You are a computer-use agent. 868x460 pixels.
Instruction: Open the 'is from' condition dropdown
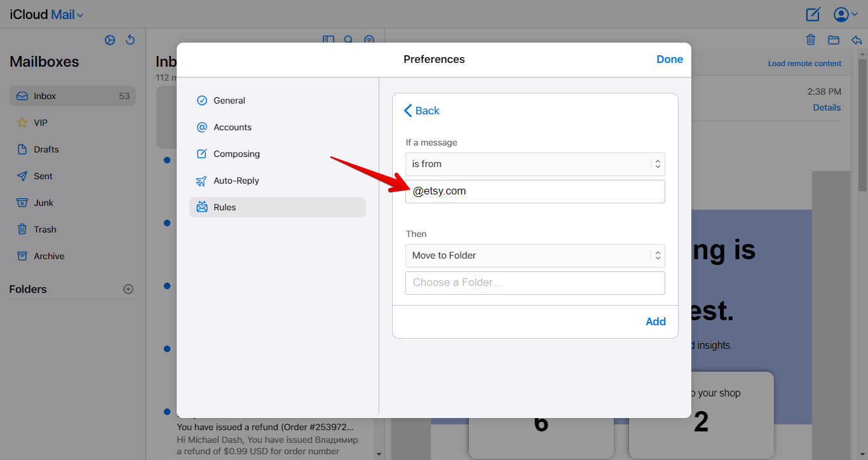535,164
